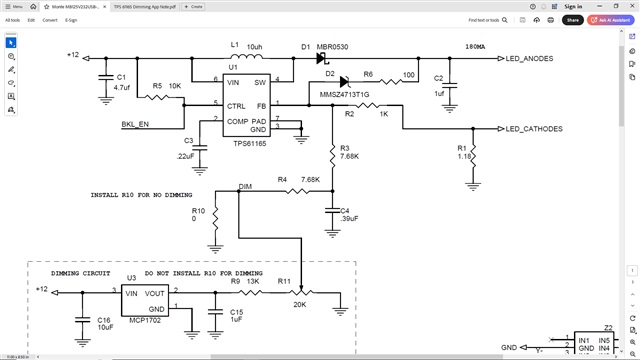Open the Convert menu
Viewport: 640px width, 360px height.
coord(50,20)
